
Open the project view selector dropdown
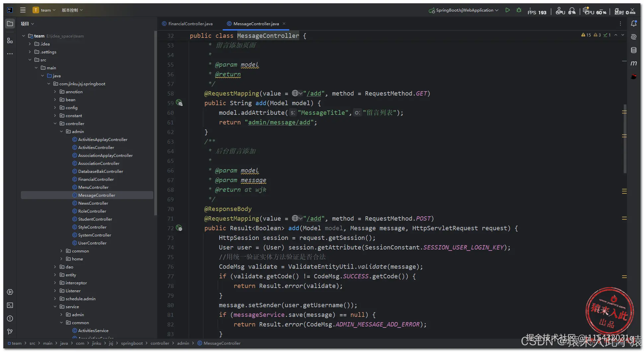[27, 24]
